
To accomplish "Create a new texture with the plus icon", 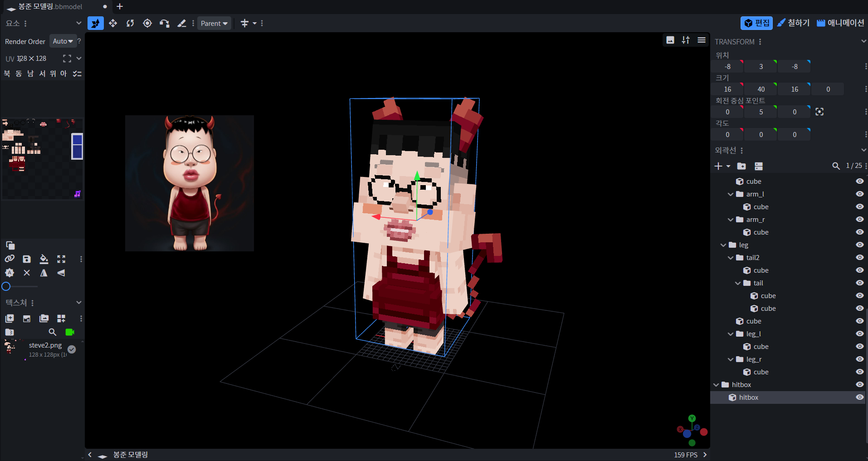I will click(x=10, y=319).
